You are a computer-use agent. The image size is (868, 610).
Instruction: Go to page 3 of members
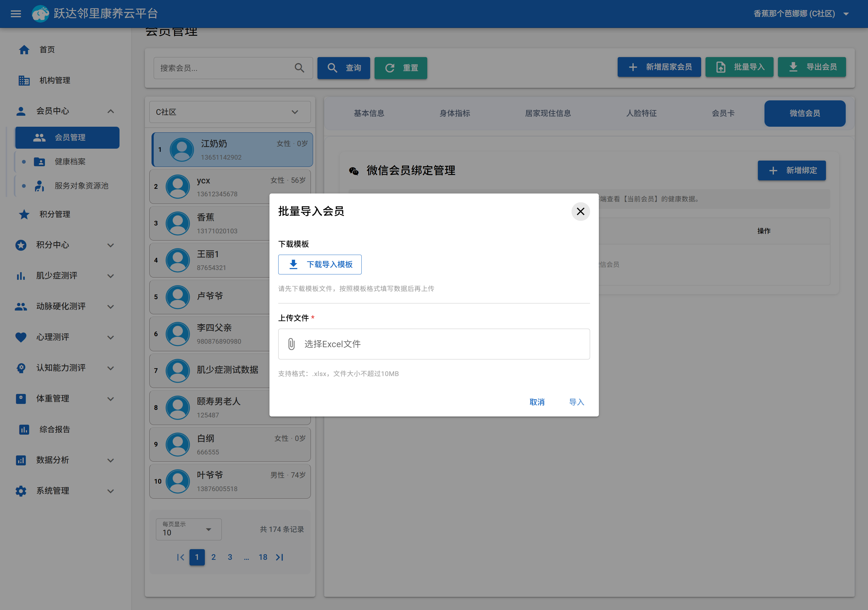click(x=230, y=557)
